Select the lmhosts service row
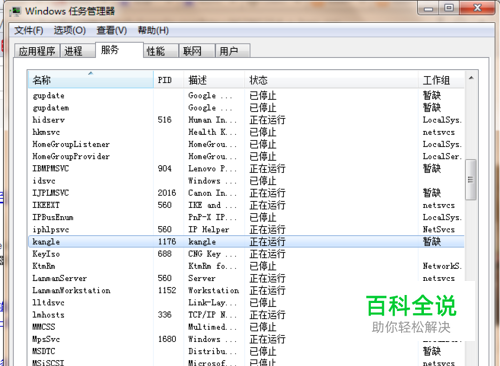The image size is (500, 366). pos(246,315)
